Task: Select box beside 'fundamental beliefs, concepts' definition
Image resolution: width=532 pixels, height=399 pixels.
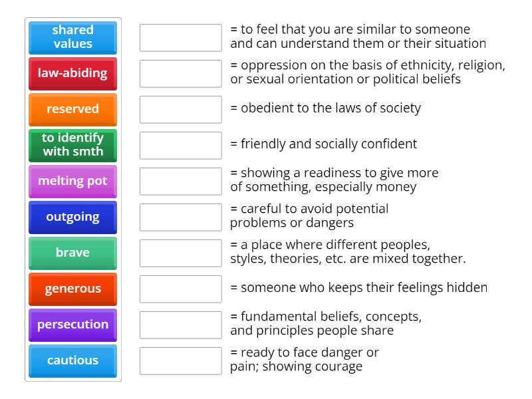Action: [181, 325]
